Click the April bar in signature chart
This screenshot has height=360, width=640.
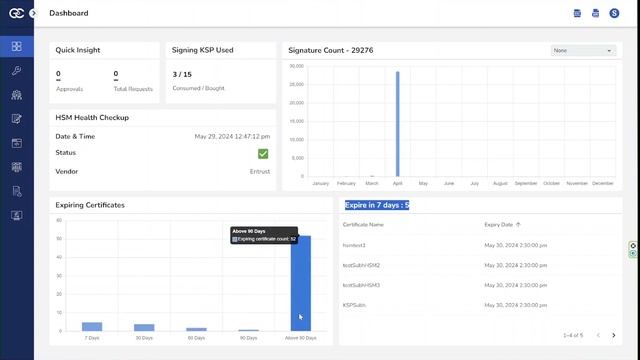(398, 124)
